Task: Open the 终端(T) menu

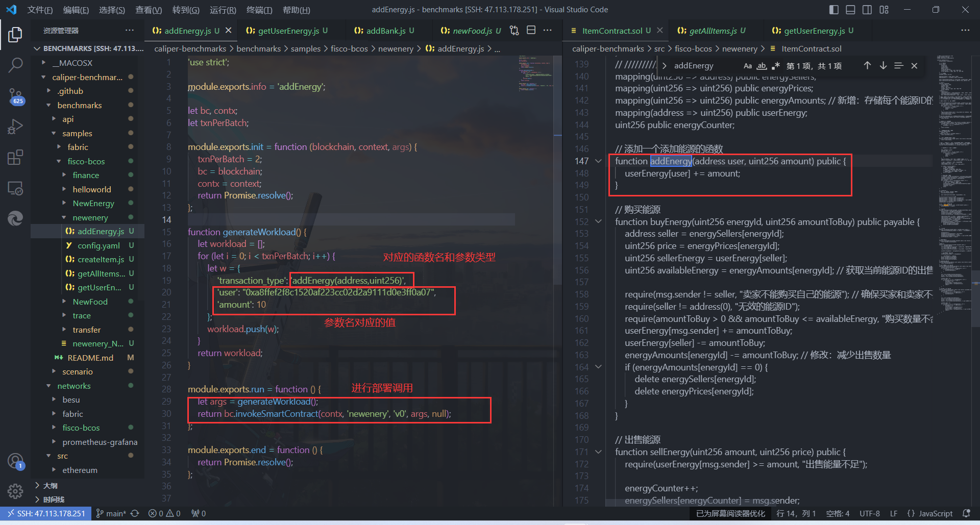Action: click(259, 10)
